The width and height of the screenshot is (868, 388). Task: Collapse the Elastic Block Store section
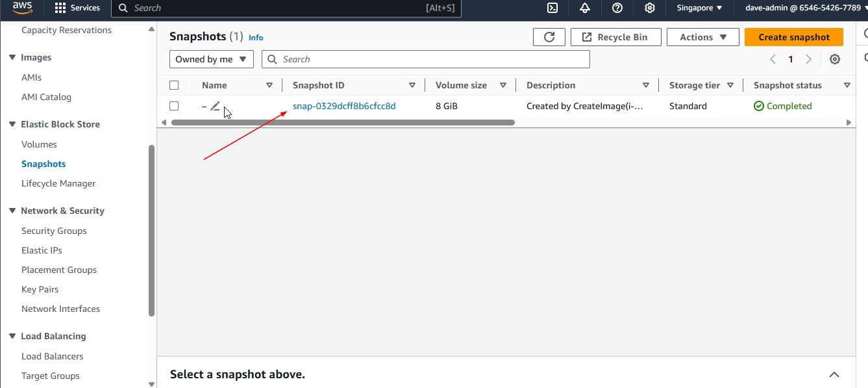[12, 124]
